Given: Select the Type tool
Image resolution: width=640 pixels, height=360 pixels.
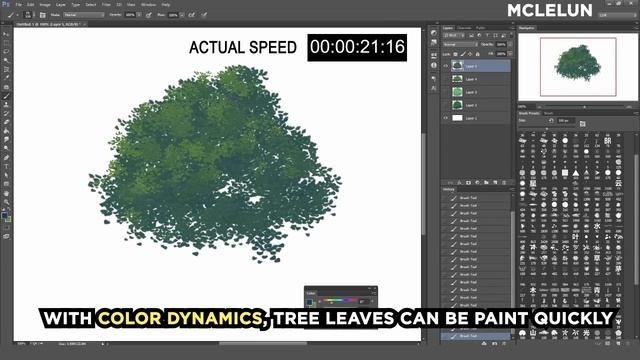Looking at the screenshot, I should [6, 166].
